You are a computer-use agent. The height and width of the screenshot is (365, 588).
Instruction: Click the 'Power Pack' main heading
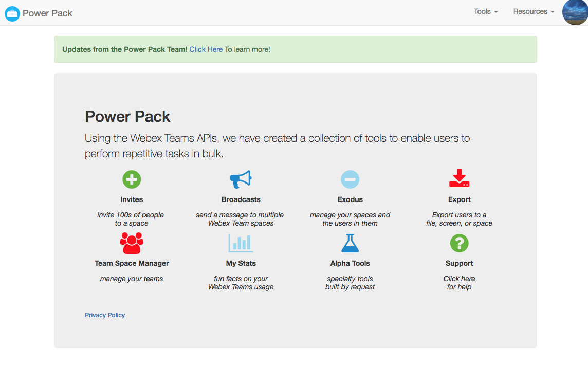click(127, 117)
